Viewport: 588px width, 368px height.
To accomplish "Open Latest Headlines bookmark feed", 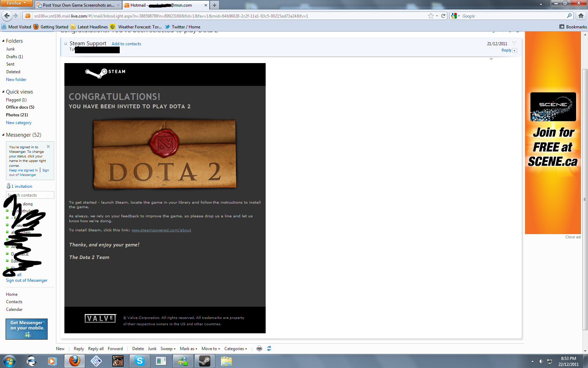I will coord(89,27).
